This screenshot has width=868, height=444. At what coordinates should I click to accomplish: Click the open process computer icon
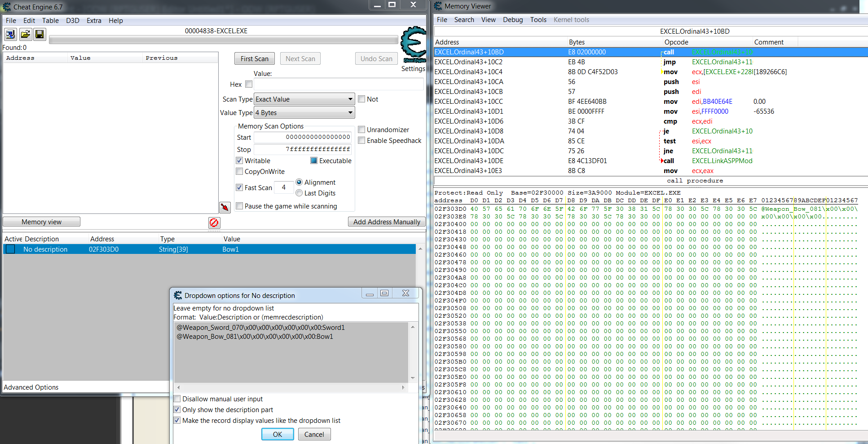(x=11, y=34)
